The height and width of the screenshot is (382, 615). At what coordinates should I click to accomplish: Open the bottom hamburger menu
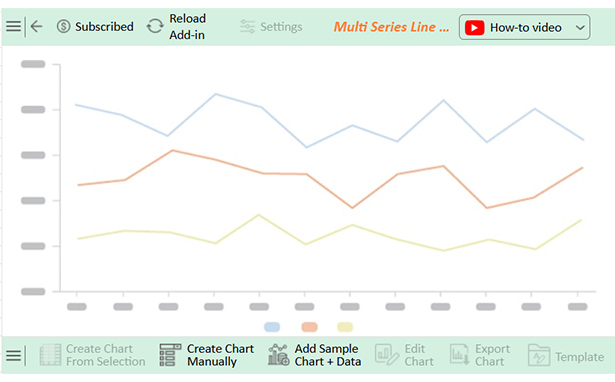[13, 356]
